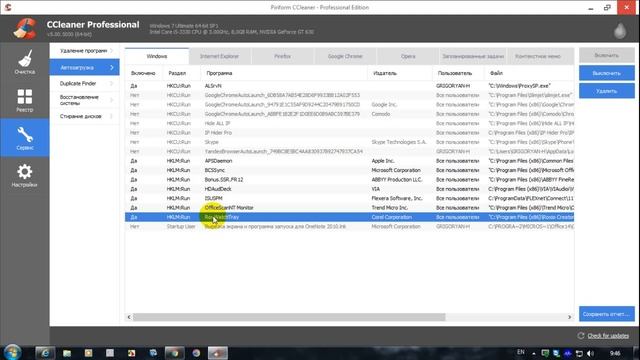This screenshot has width=640, height=360.
Task: Select the Hide ALL IP entry
Action: [x=349, y=123]
